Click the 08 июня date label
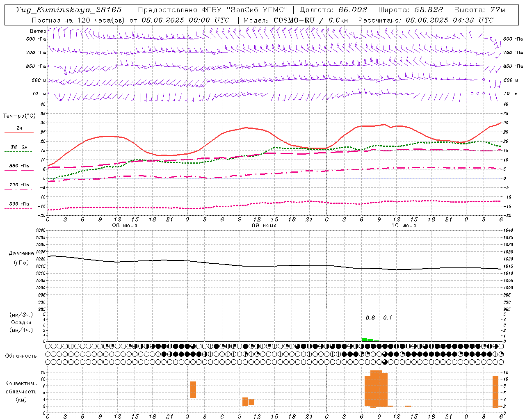 click(125, 226)
